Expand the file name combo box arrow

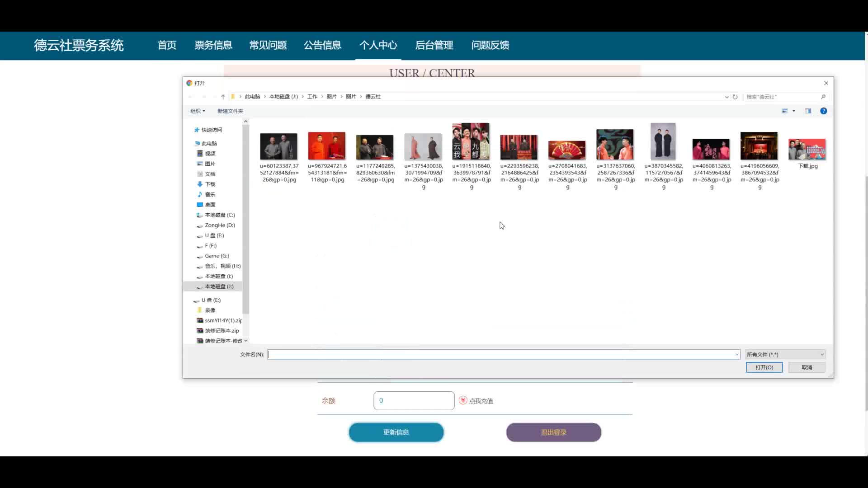[x=736, y=355]
